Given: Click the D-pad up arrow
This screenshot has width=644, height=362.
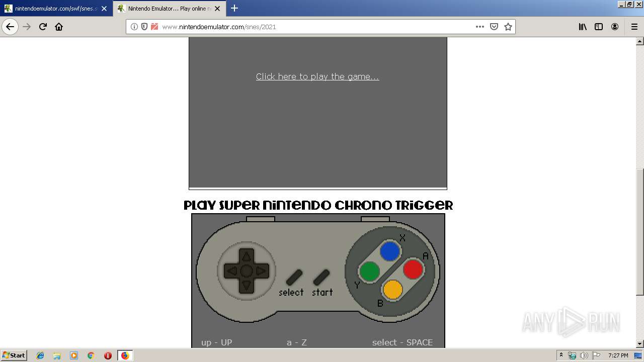Looking at the screenshot, I should point(247,256).
